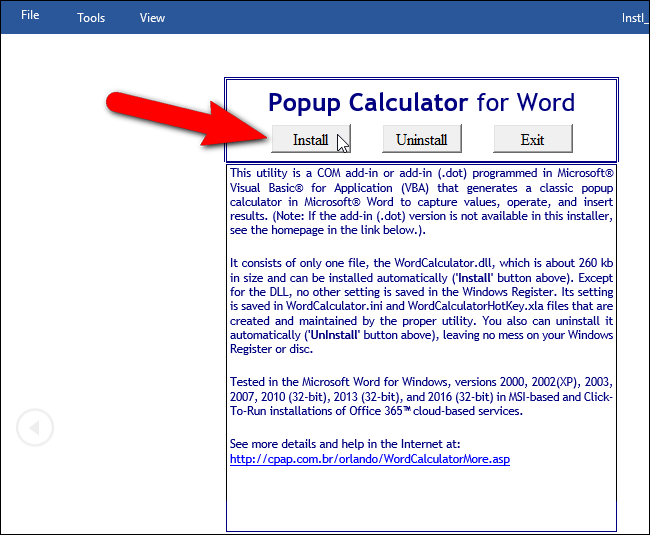This screenshot has height=535, width=650.
Task: Open the File menu
Action: [x=30, y=15]
